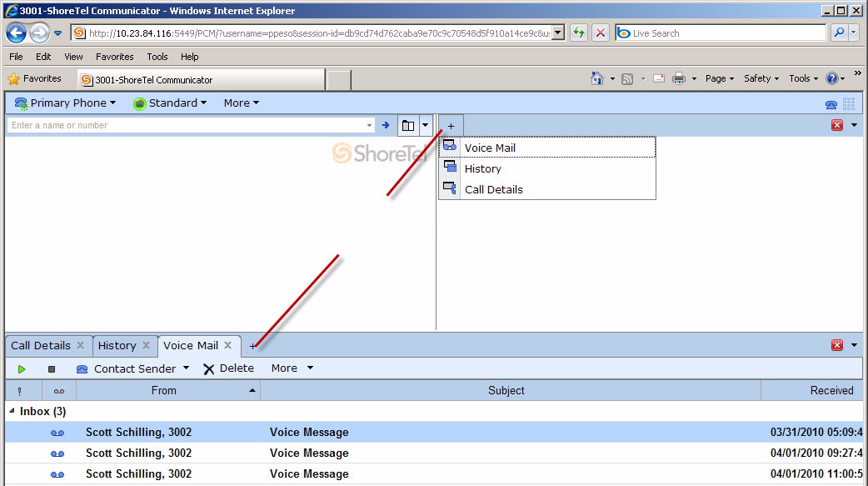Choose Call Details from the popup menu
This screenshot has height=486, width=868.
click(x=547, y=189)
